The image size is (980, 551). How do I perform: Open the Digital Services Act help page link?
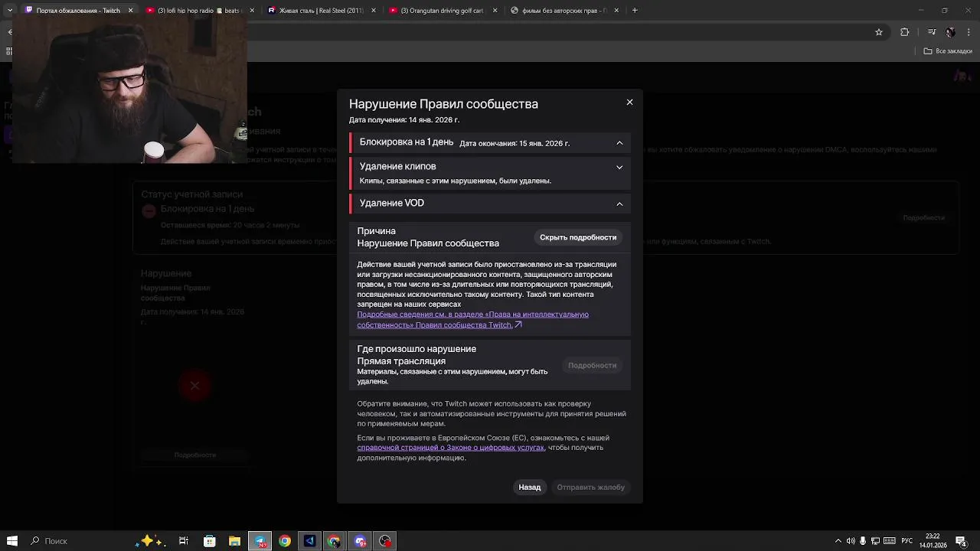tap(450, 448)
